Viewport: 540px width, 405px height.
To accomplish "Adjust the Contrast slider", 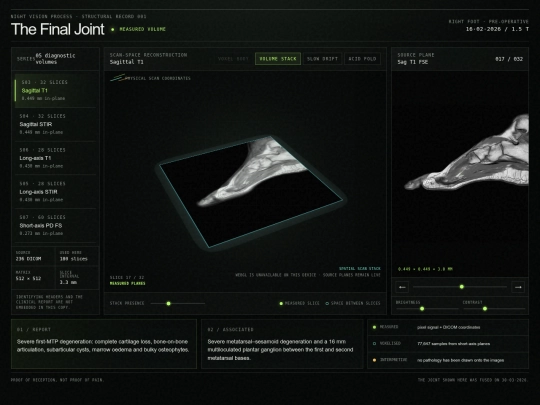I will click(494, 309).
